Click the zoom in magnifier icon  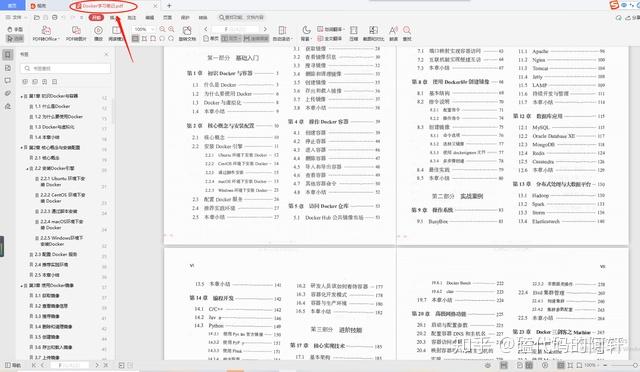tap(171, 29)
